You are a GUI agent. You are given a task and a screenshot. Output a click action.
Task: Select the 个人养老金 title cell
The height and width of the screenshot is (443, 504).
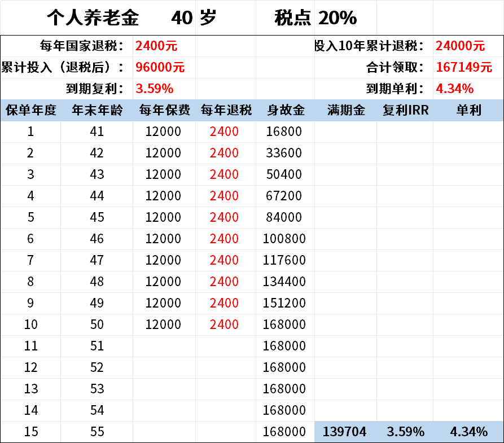(93, 18)
